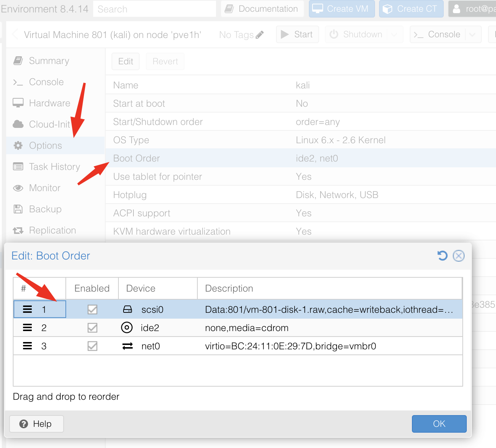Image resolution: width=496 pixels, height=448 pixels.
Task: Toggle the Enabled checkbox for ide2
Action: coord(92,328)
